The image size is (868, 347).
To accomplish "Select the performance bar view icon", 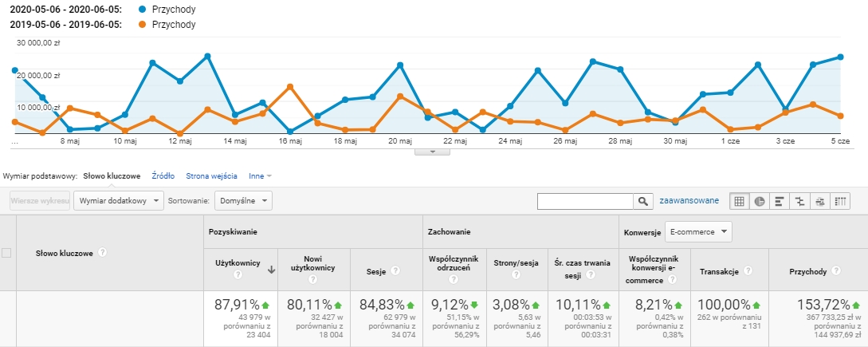I will click(780, 201).
